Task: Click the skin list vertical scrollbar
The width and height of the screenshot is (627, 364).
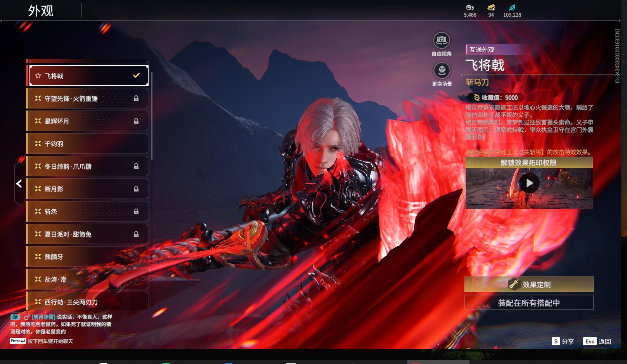Action: pos(152,116)
